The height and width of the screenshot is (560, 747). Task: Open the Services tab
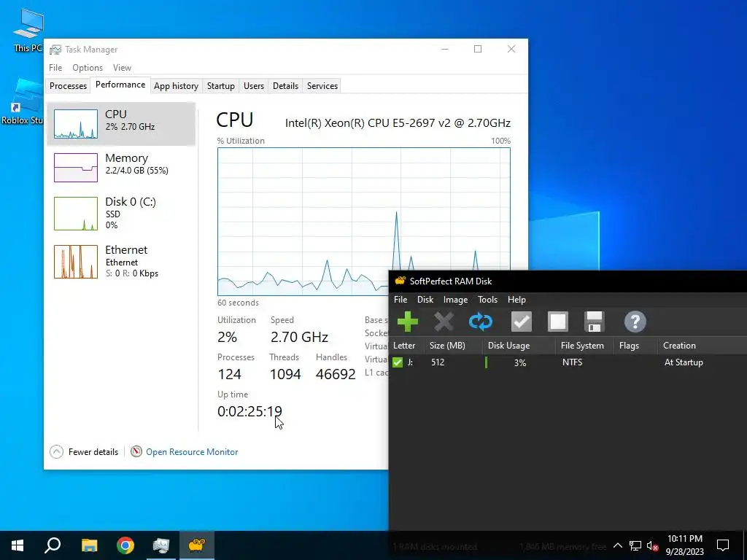click(322, 86)
